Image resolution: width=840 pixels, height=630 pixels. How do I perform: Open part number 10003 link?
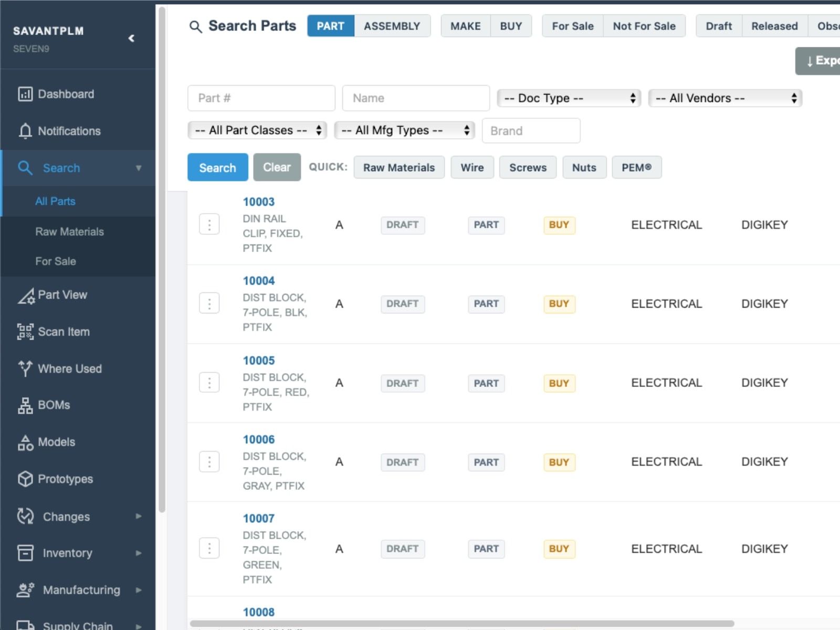click(258, 202)
